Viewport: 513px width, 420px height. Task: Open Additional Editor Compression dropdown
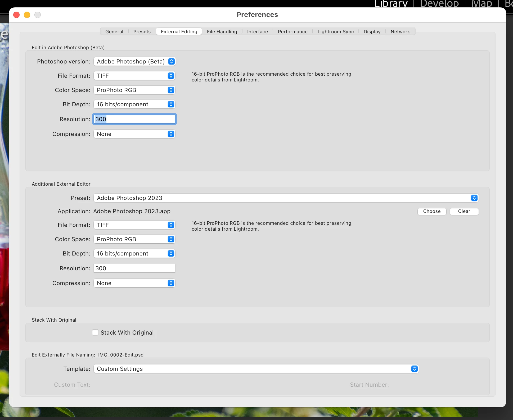134,283
